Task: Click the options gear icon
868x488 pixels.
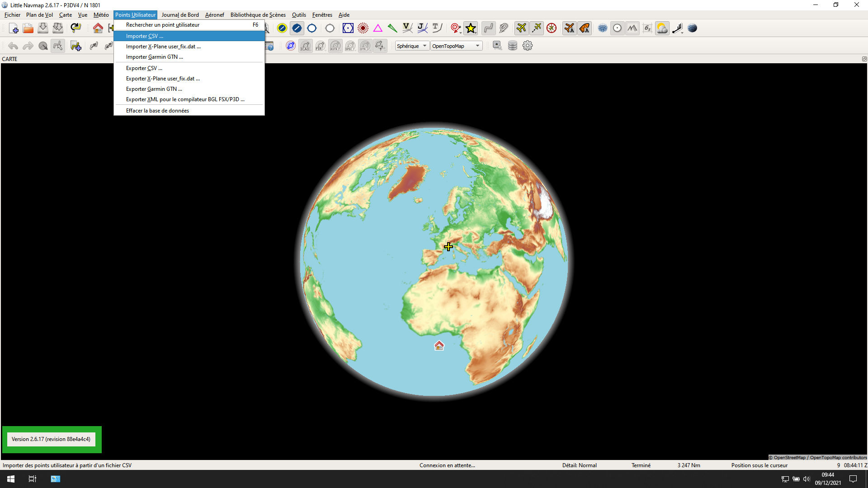Action: point(527,46)
